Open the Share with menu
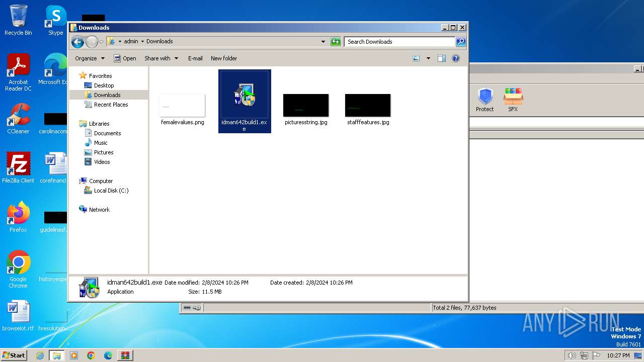 161,58
